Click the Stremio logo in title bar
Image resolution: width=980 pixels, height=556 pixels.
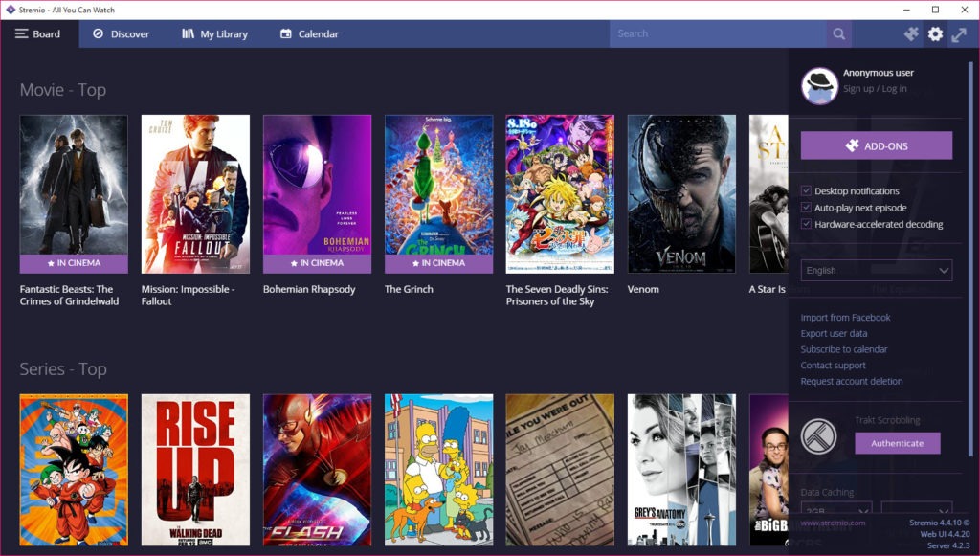pyautogui.click(x=10, y=10)
